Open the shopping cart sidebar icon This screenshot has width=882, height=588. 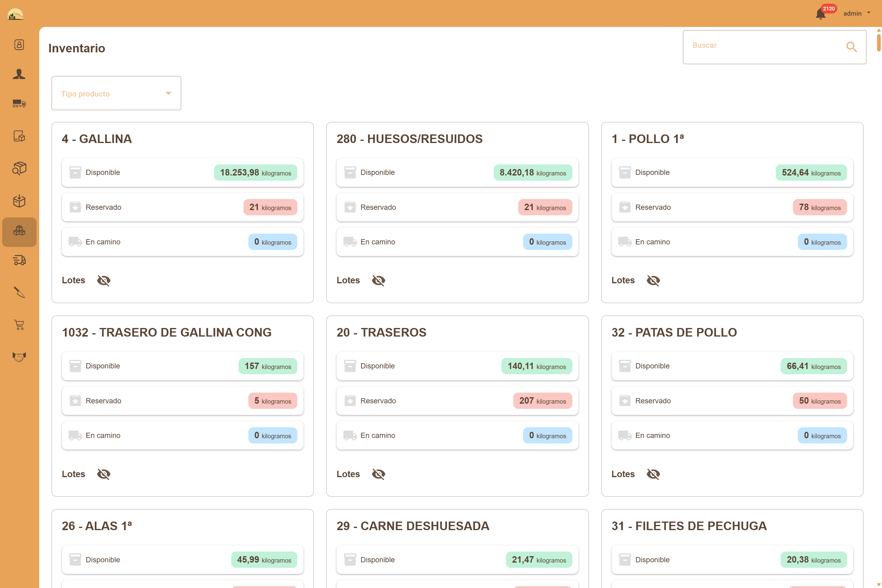tap(19, 325)
